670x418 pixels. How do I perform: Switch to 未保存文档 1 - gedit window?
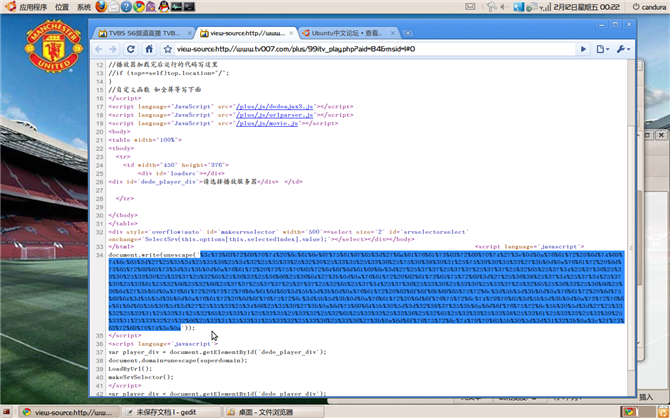tap(171, 412)
